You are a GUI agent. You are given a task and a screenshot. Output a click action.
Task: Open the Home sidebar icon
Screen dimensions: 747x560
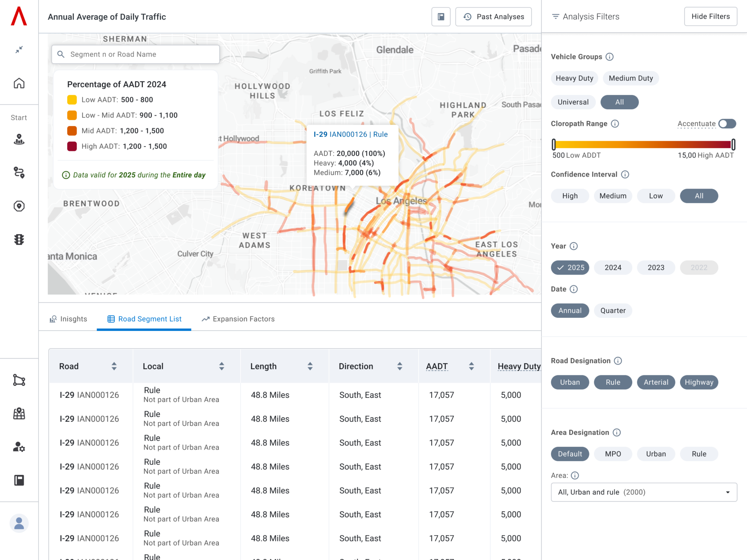click(19, 83)
